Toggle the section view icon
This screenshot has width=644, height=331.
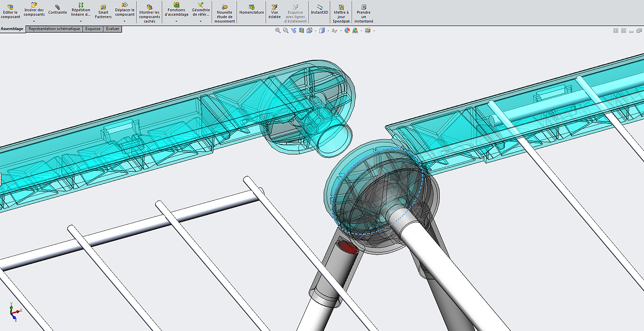point(301,30)
